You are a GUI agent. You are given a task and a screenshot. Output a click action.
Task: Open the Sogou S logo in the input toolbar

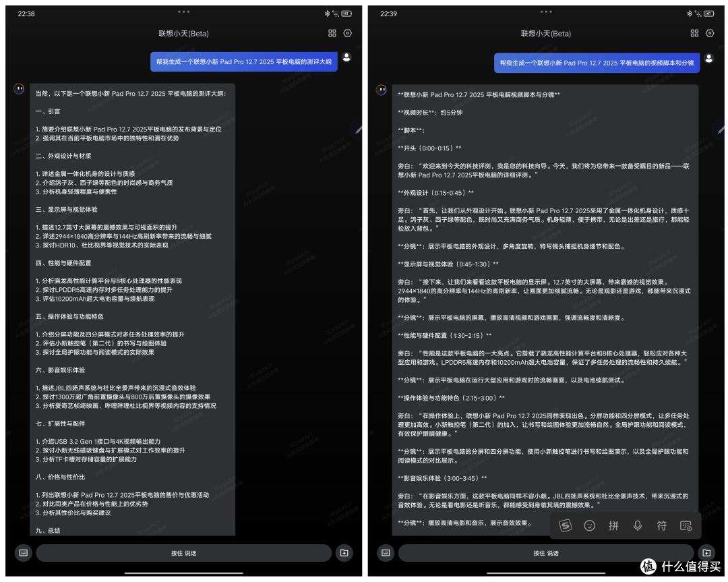point(565,525)
